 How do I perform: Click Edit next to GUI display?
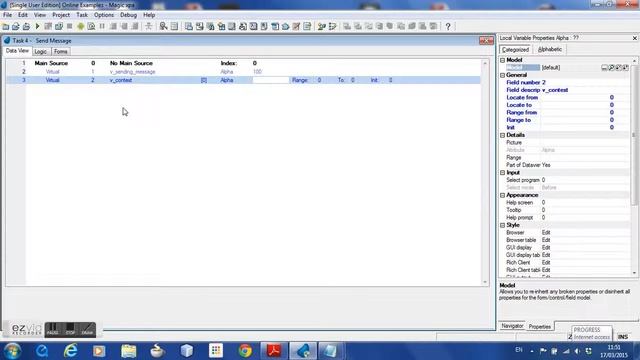546,248
